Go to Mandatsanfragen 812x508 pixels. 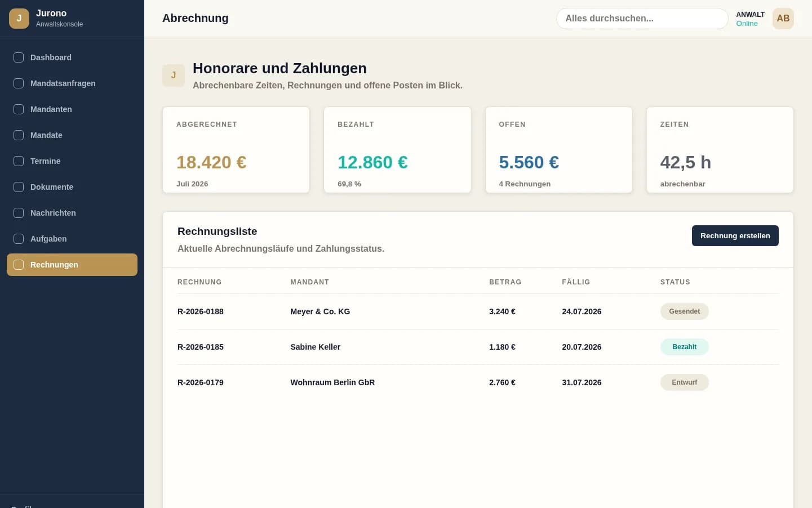pos(72,83)
